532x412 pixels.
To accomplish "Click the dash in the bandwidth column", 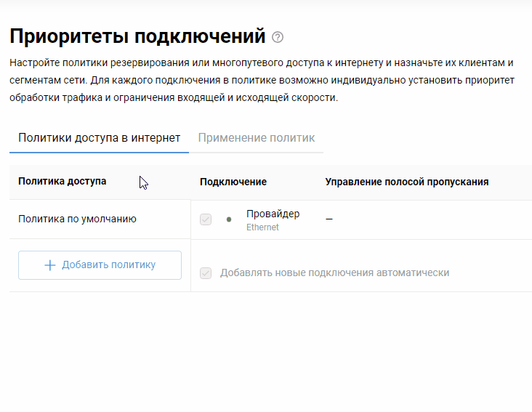I will [x=329, y=219].
